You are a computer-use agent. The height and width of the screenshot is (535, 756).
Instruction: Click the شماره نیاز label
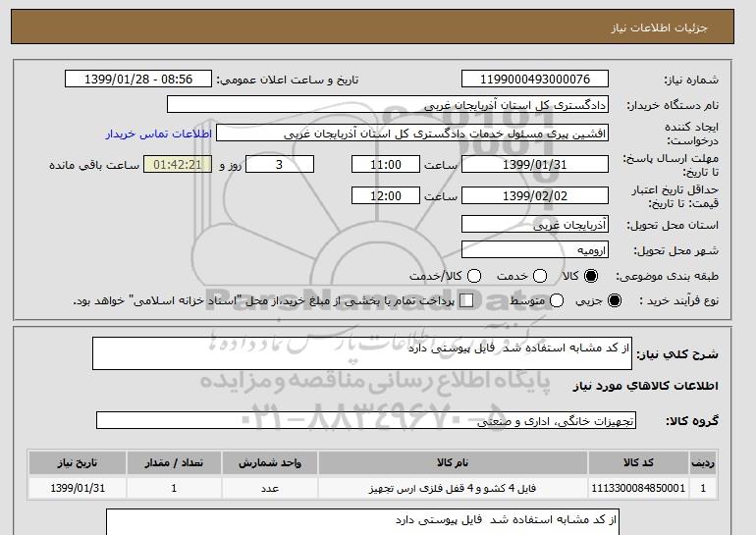pos(691,80)
